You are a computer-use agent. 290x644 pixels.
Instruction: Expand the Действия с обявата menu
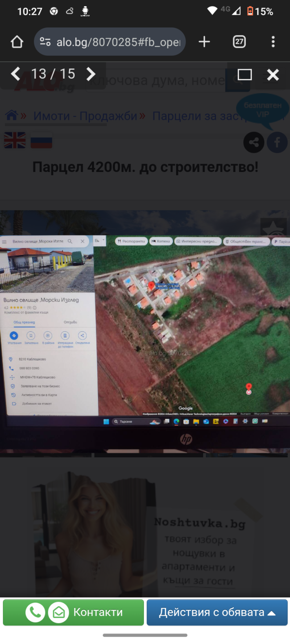(217, 612)
